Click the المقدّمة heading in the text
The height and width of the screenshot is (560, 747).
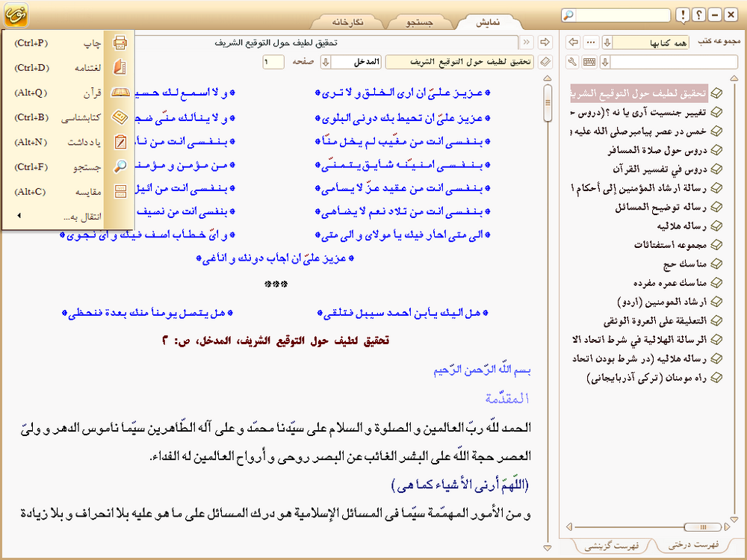[x=507, y=398]
